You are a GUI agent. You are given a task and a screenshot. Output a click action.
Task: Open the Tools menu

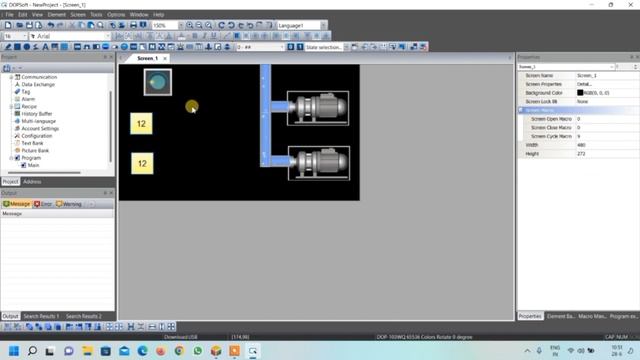click(96, 15)
